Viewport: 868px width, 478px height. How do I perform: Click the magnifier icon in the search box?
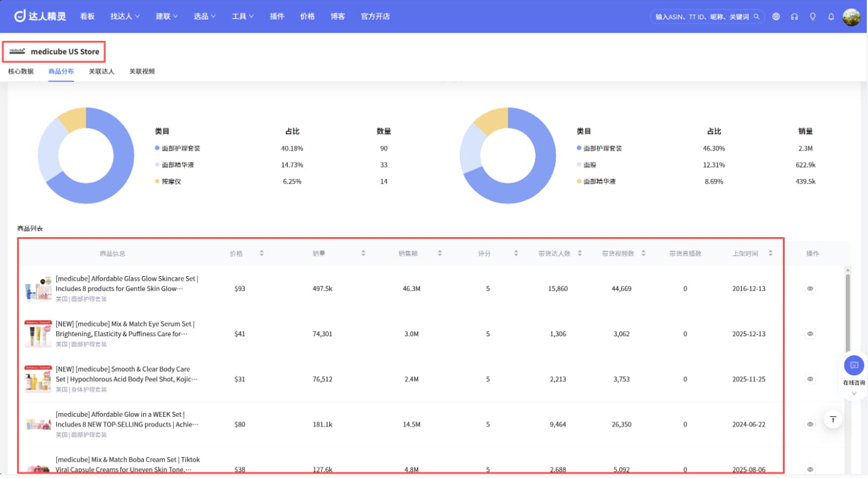[757, 17]
